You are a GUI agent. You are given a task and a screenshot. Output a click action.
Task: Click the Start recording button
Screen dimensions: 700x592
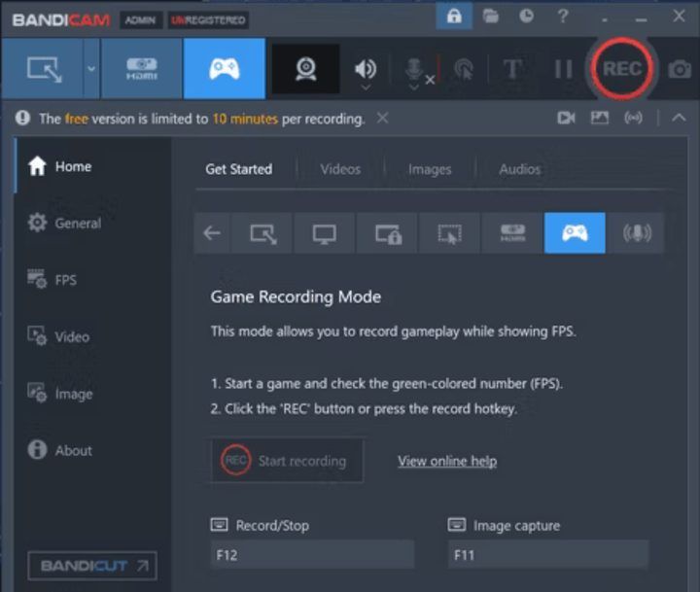(287, 461)
